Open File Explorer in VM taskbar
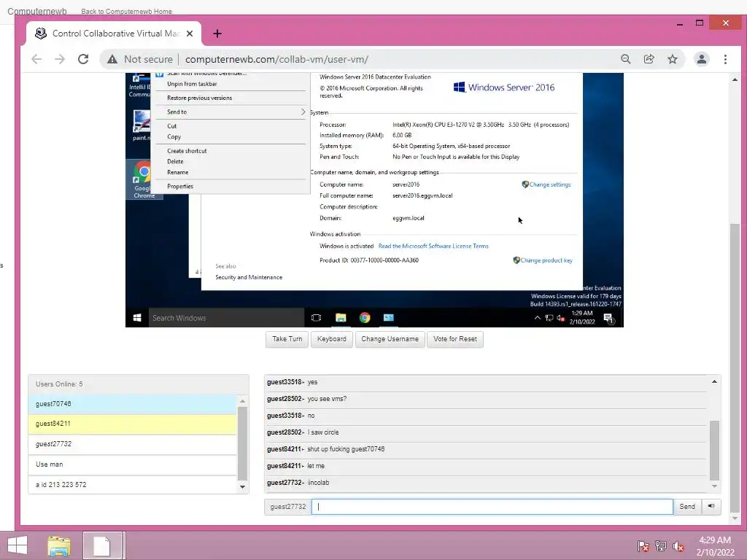Screen dimensions: 747x560 click(x=341, y=318)
